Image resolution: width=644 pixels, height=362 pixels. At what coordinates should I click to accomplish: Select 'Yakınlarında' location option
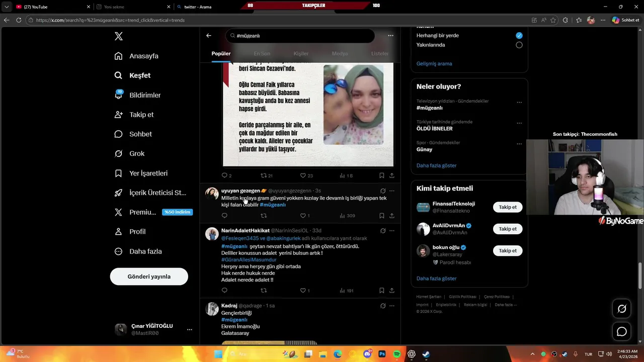[x=519, y=45]
